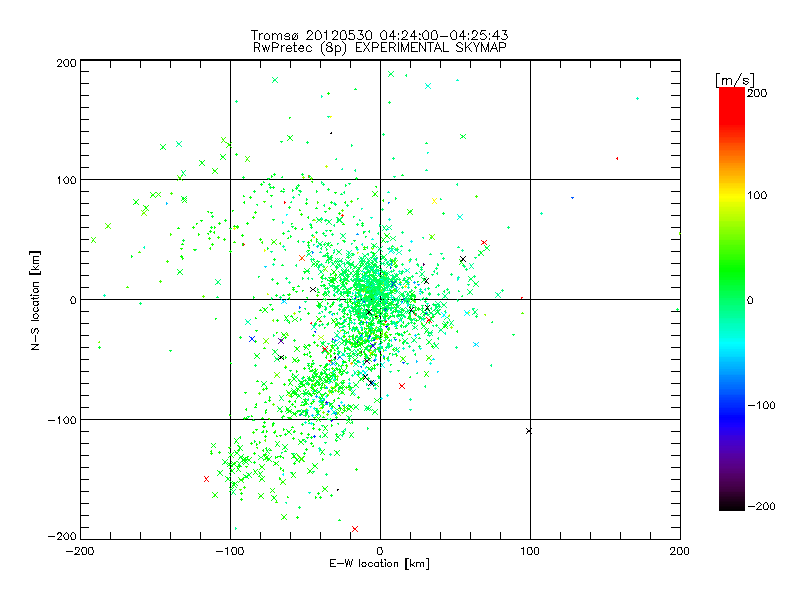Click the E-W axis "200" tick label
800x600 pixels.
(x=680, y=552)
